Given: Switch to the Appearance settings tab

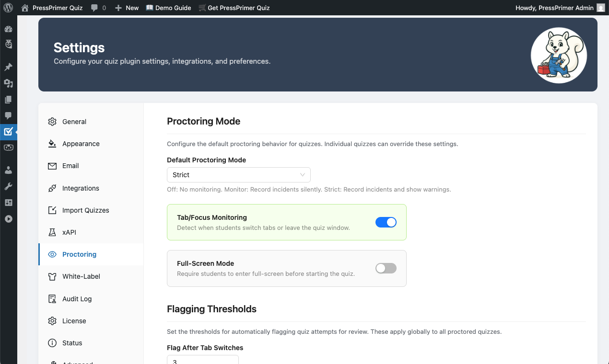Looking at the screenshot, I should [91, 144].
